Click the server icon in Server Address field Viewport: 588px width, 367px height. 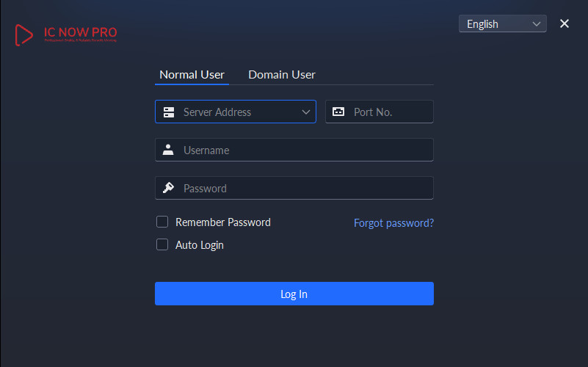tap(169, 112)
